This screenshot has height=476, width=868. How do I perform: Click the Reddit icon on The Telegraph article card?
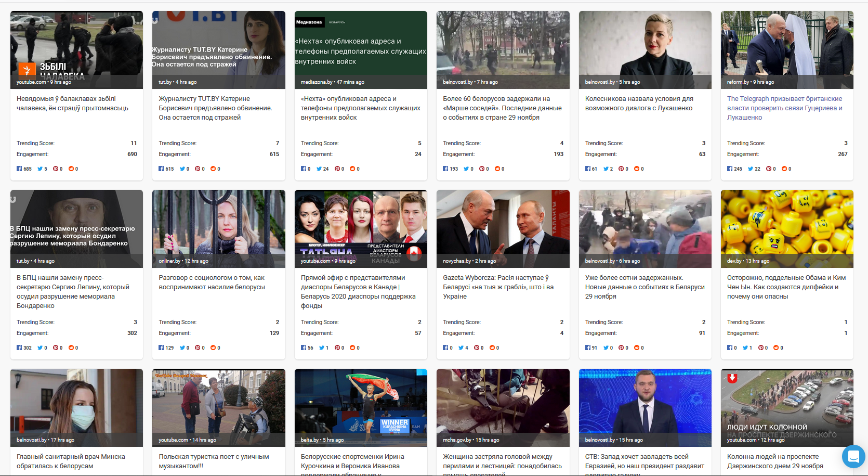point(784,169)
